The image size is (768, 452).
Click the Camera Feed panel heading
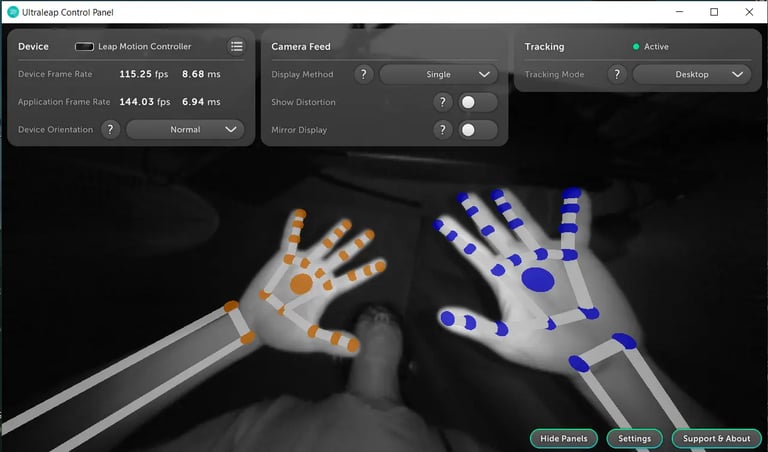(301, 47)
